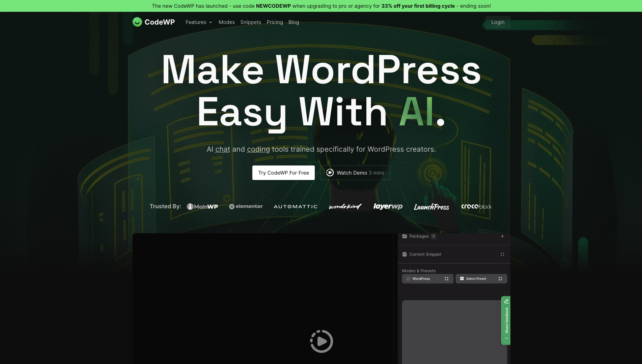Click the CodeWP smiley logo icon
Image resolution: width=642 pixels, height=364 pixels.
137,22
